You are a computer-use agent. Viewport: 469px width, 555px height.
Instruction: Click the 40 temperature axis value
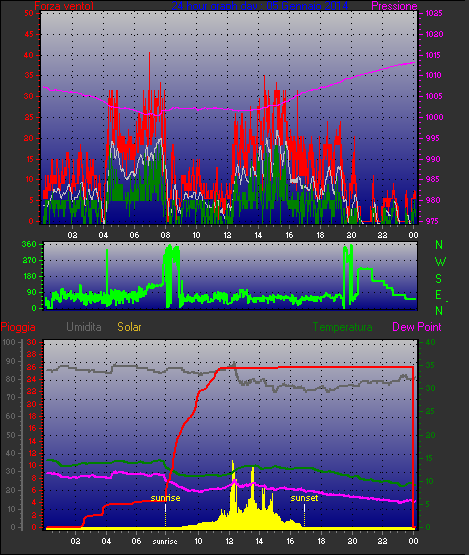pos(430,342)
